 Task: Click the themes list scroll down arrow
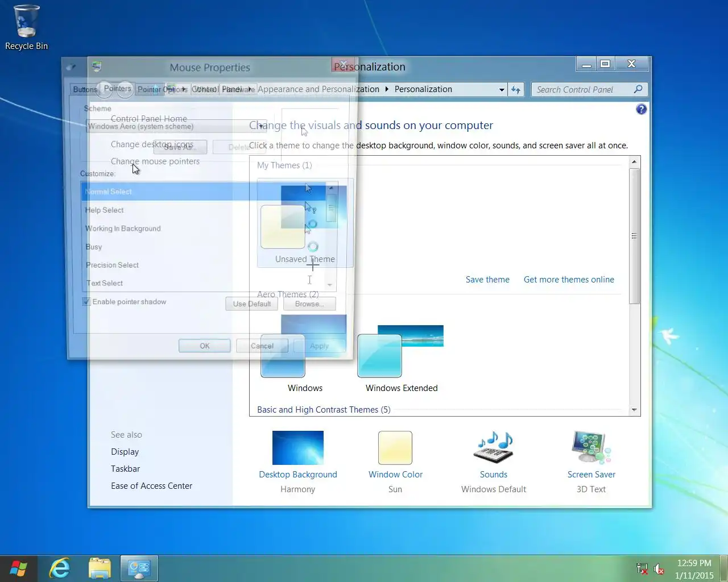(634, 410)
